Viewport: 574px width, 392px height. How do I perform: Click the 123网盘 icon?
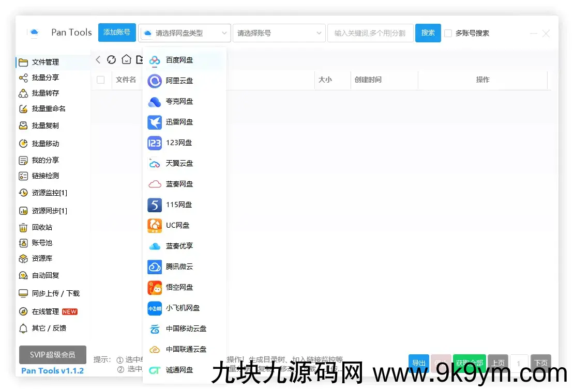pos(155,143)
